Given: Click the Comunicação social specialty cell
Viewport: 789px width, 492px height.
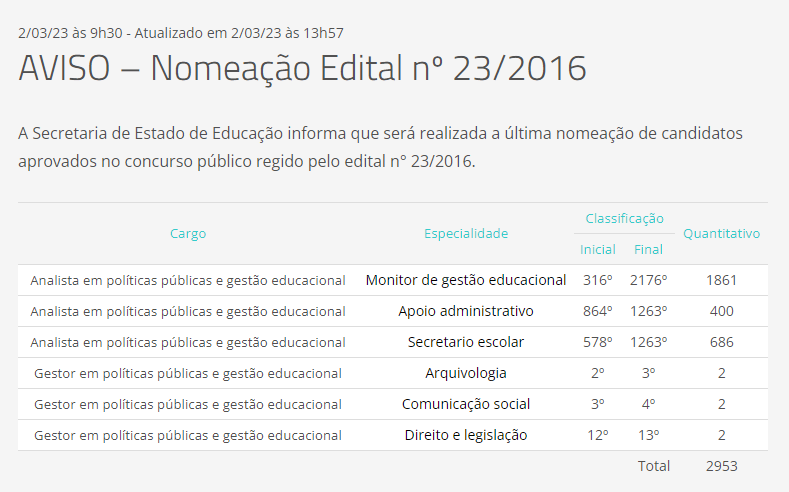Looking at the screenshot, I should coord(466,404).
